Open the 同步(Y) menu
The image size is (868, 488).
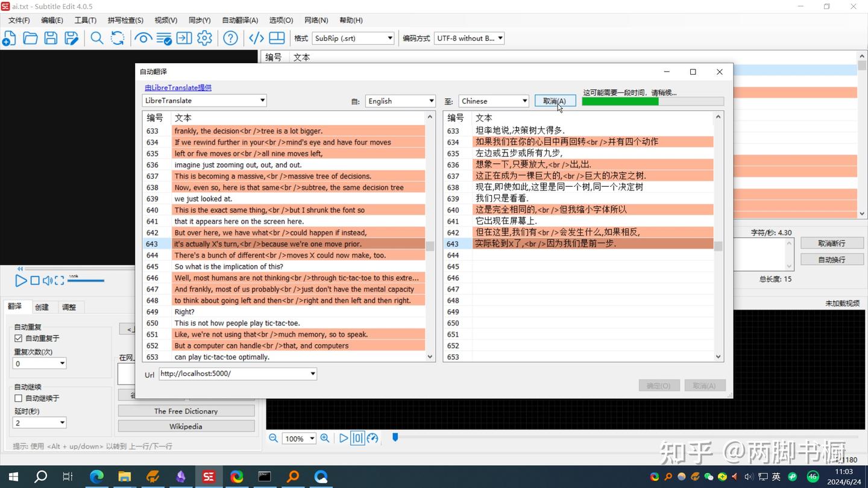[x=200, y=20]
